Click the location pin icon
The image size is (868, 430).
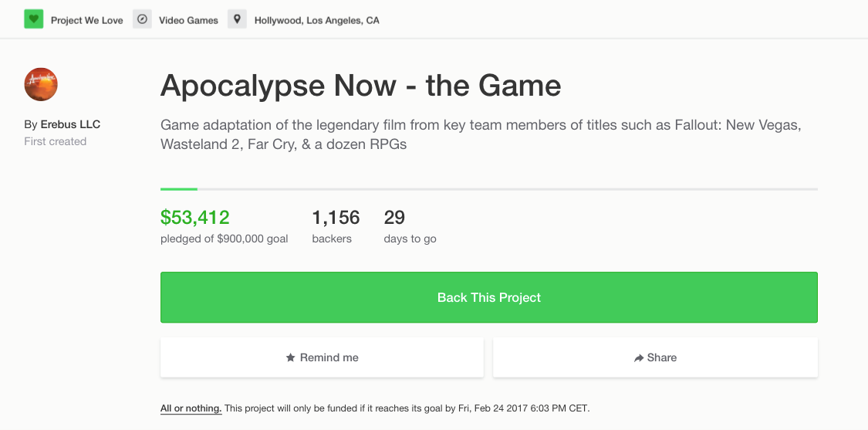237,19
